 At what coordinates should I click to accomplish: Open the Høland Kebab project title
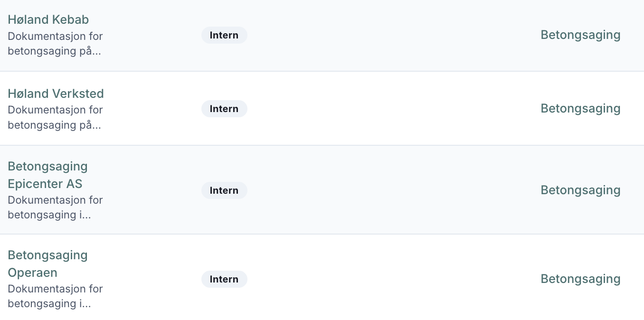[48, 20]
